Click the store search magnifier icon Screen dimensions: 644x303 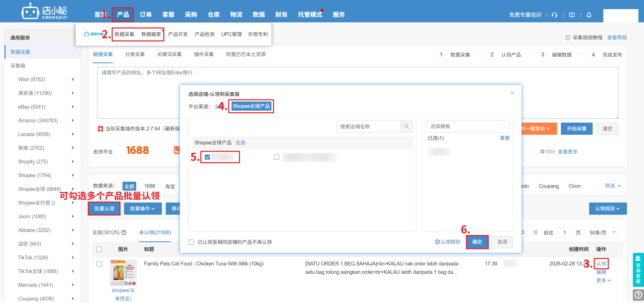pos(406,126)
